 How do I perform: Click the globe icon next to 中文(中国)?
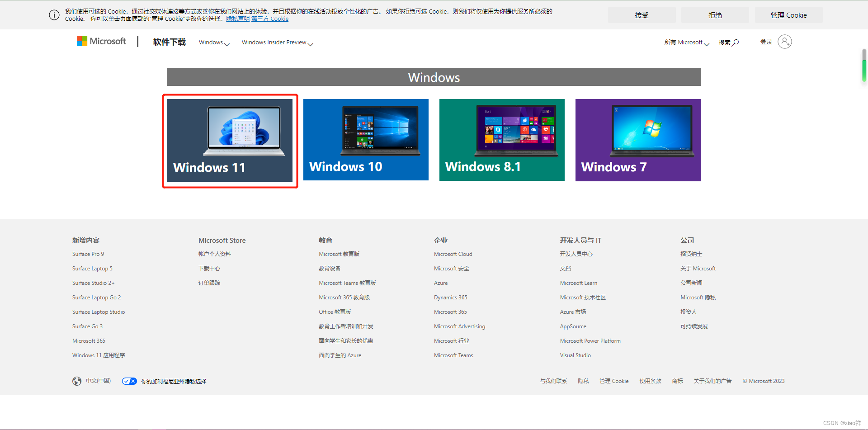click(77, 381)
